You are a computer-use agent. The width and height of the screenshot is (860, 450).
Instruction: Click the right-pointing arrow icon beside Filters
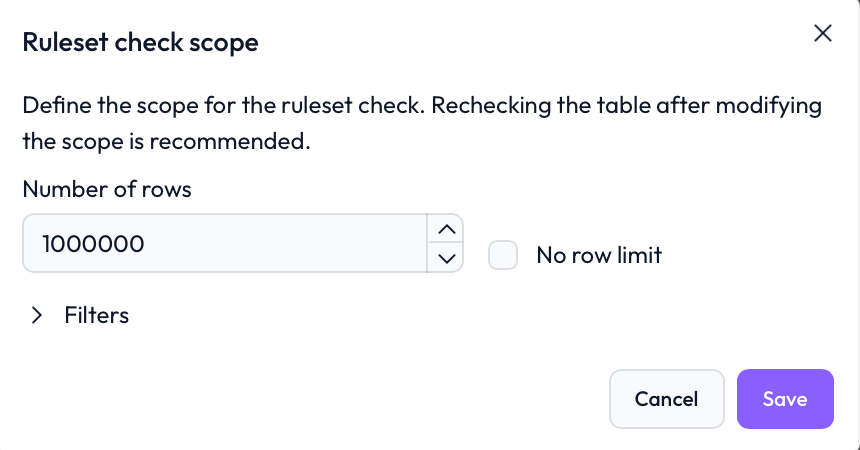(37, 315)
